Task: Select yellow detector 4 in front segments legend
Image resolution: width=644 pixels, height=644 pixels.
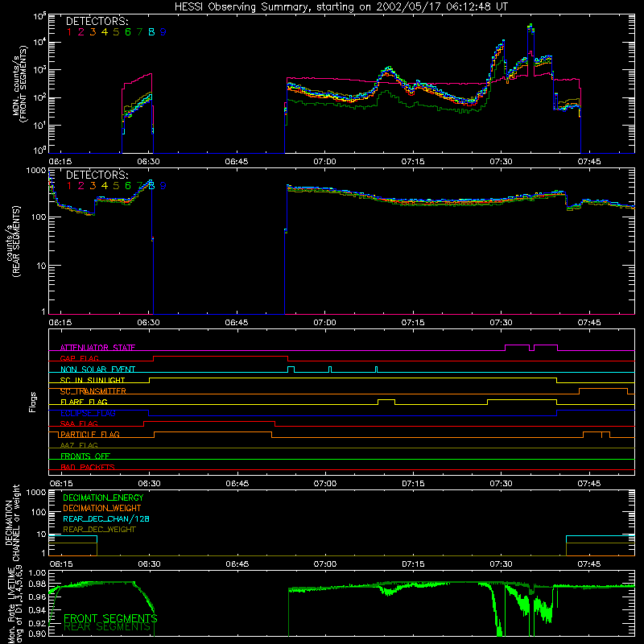Action: (x=105, y=32)
